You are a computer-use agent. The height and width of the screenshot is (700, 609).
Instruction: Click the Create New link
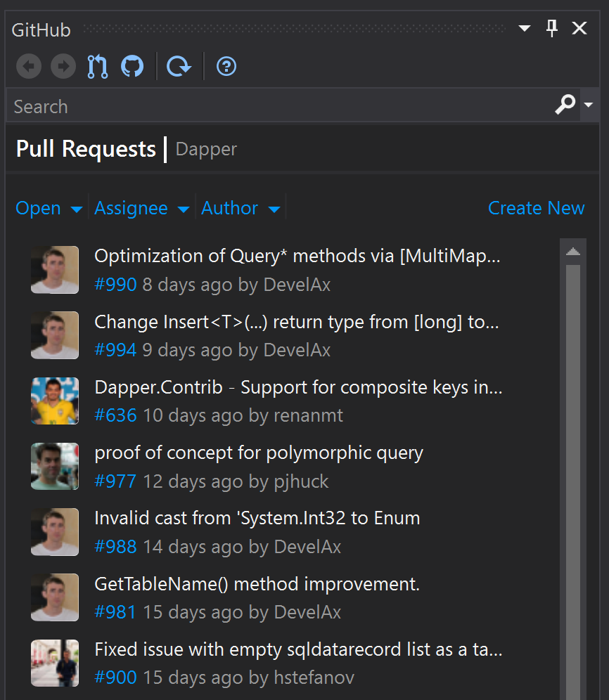coord(536,208)
